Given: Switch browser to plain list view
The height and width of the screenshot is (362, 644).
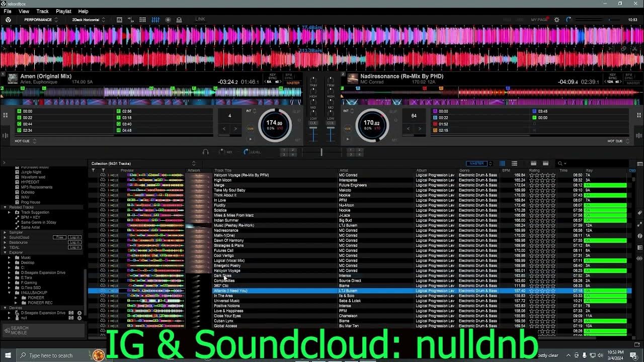Looking at the screenshot, I should [514, 163].
